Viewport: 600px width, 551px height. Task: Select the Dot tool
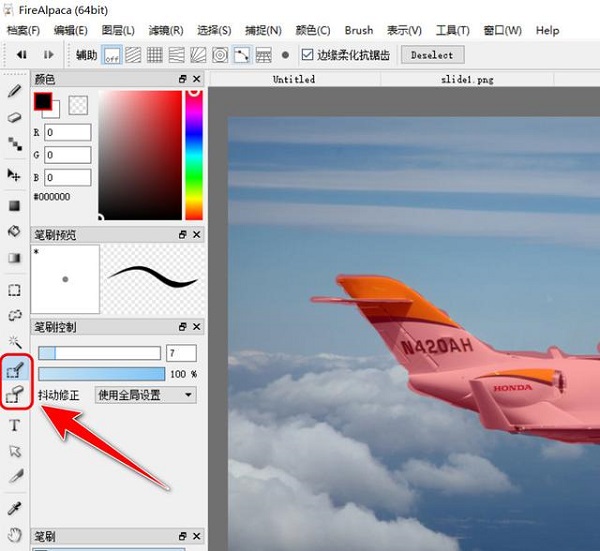(x=15, y=144)
